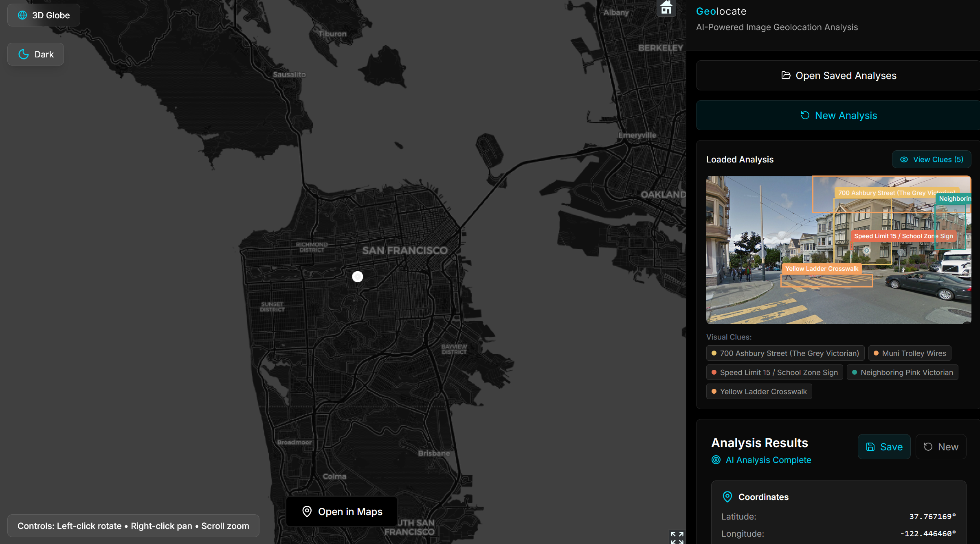Select the Neighboring Pink Victorian clue chip

pos(902,372)
